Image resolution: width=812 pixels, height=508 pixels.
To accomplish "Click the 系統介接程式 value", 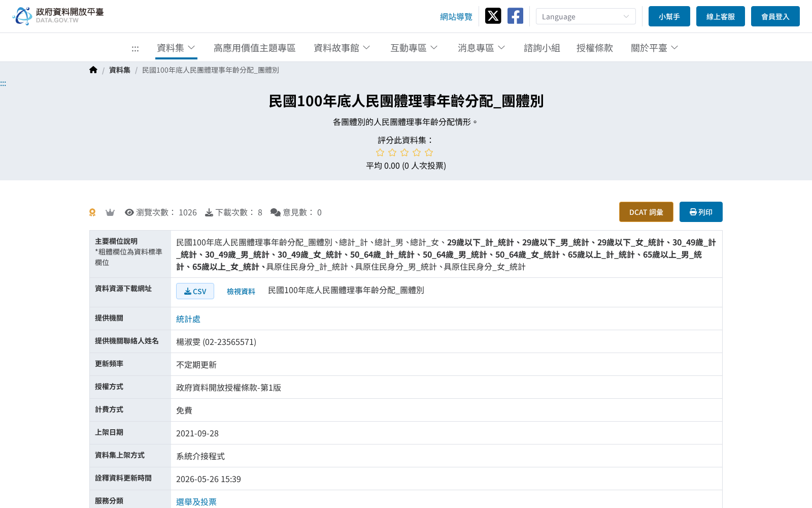I will [x=200, y=456].
